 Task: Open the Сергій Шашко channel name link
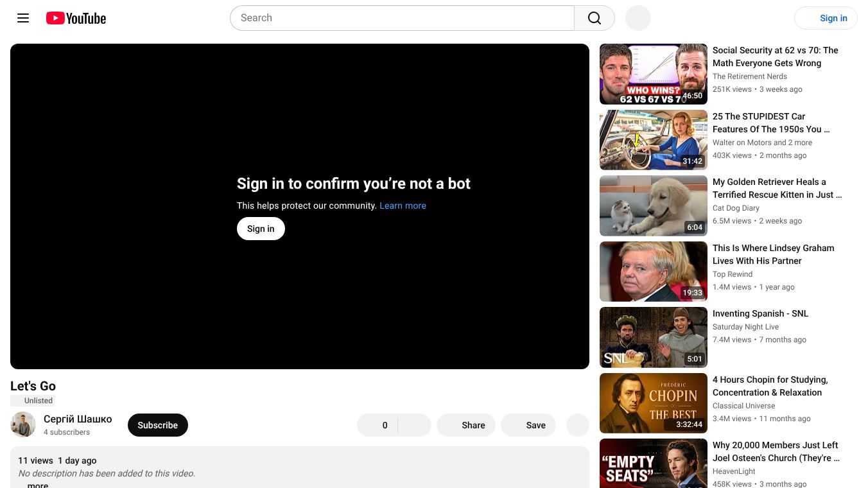[x=78, y=419]
